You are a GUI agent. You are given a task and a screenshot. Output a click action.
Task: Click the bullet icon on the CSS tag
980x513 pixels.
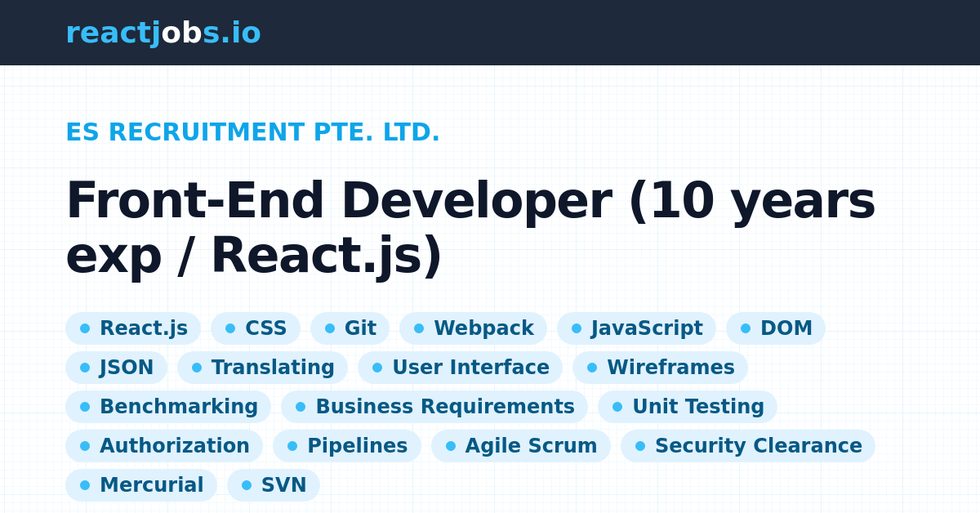click(232, 328)
